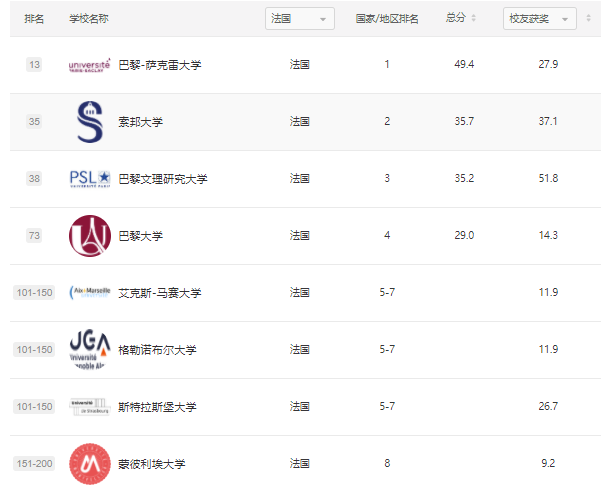Click rank badge 35
This screenshot has width=613, height=491.
[34, 122]
